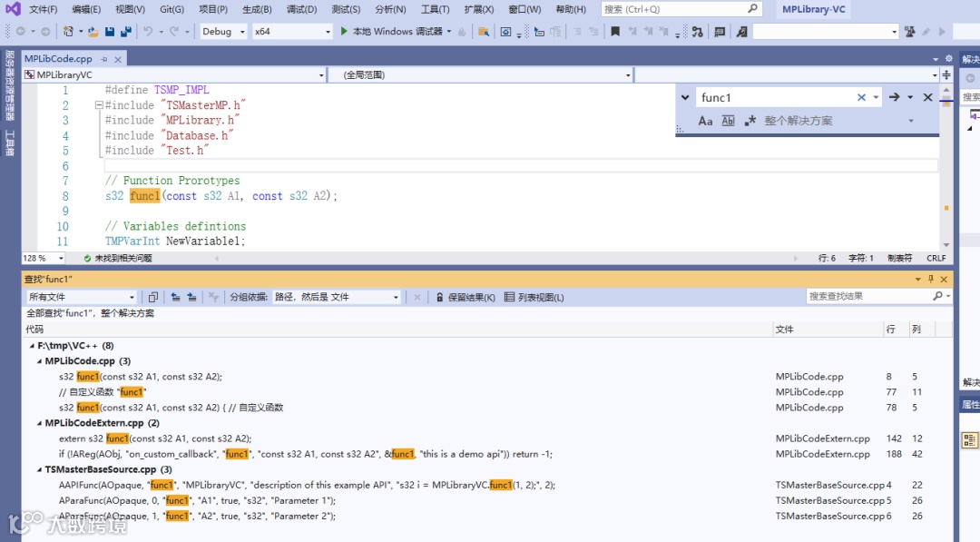Open the 工具(T) menu

pyautogui.click(x=435, y=9)
